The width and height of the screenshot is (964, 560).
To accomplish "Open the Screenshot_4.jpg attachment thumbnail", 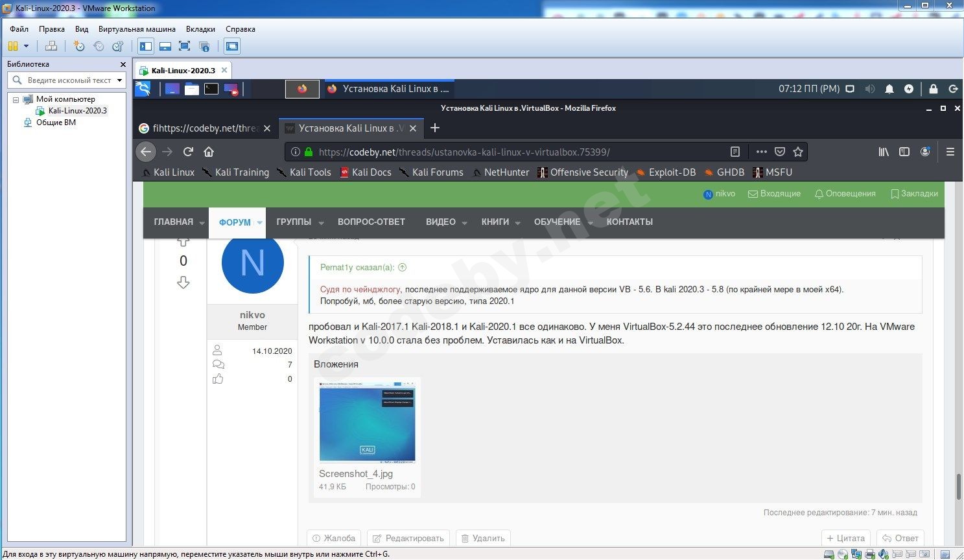I will coord(367,421).
